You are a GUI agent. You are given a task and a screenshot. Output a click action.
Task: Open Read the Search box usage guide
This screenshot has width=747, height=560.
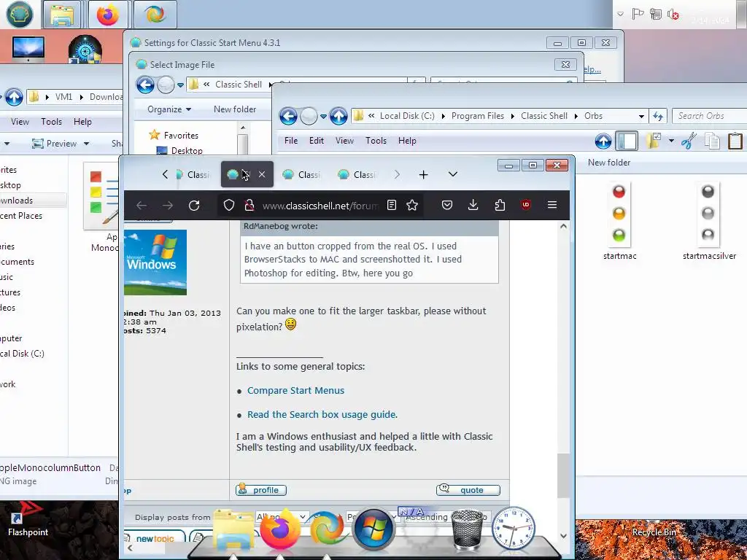tap(322, 415)
